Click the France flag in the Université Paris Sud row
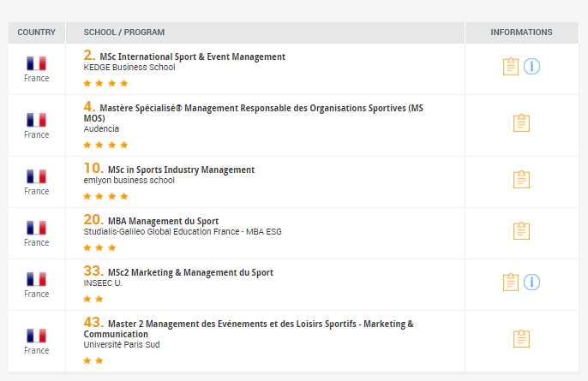Image resolution: width=588 pixels, height=381 pixels. click(36, 336)
